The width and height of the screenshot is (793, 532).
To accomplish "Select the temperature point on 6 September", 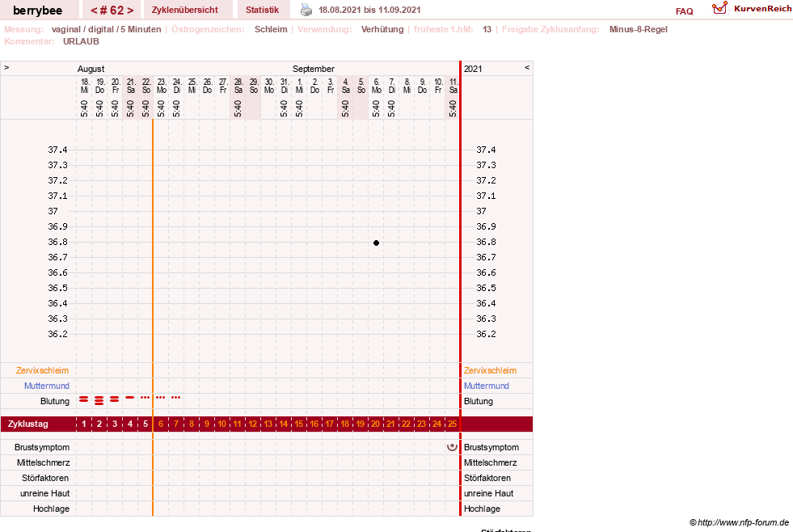I will (376, 243).
